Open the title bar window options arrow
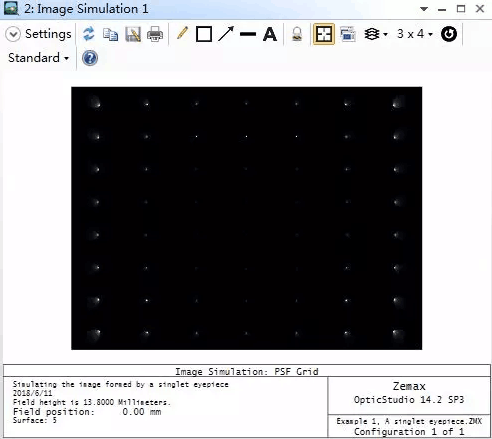492x439 pixels. tap(424, 9)
